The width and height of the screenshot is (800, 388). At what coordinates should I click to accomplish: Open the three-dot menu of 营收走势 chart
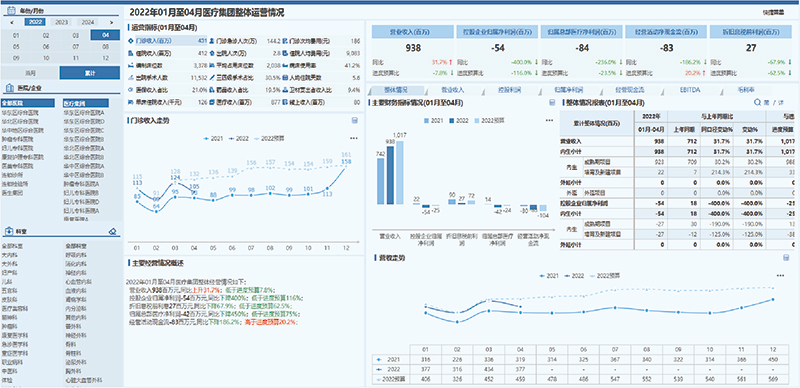(x=780, y=276)
